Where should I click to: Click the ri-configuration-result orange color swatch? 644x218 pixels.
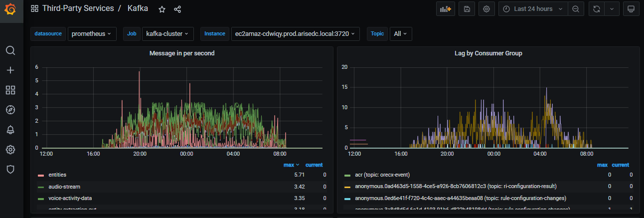point(348,187)
